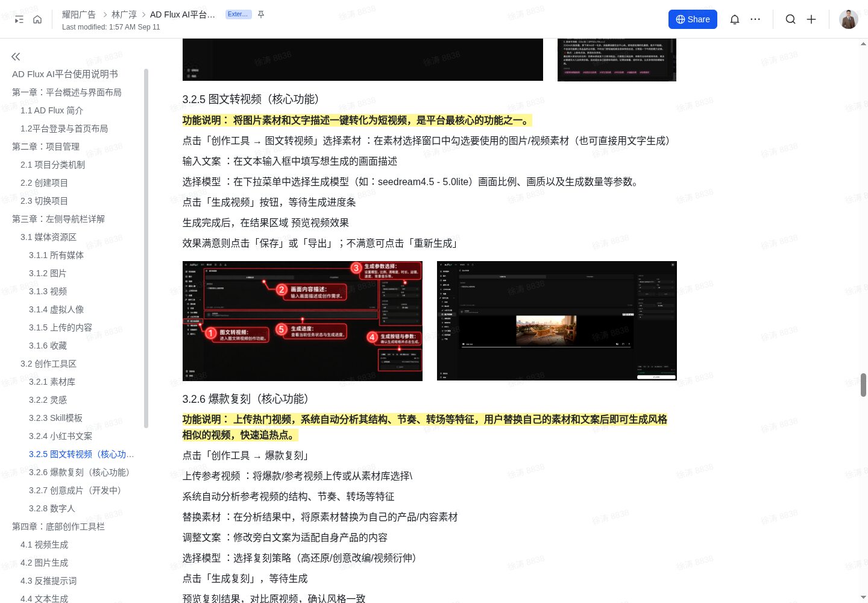Go to 4.2 图片生成
868x603 pixels.
[x=44, y=563]
